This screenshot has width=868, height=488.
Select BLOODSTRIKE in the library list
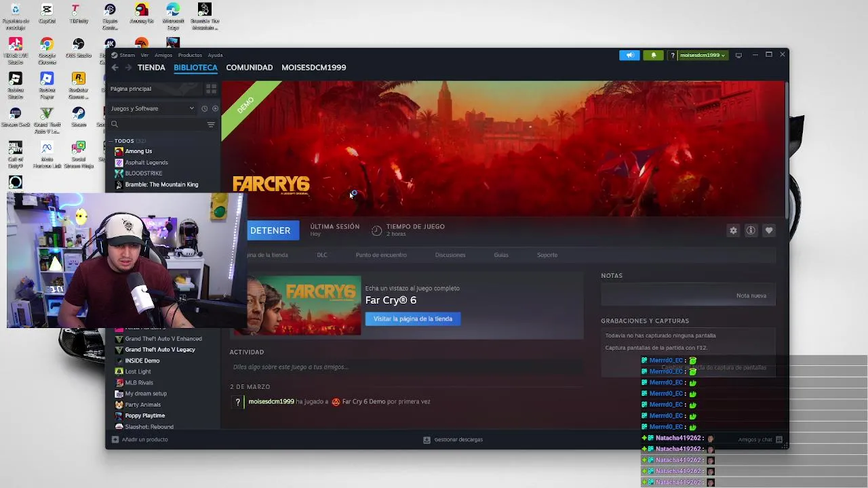143,174
